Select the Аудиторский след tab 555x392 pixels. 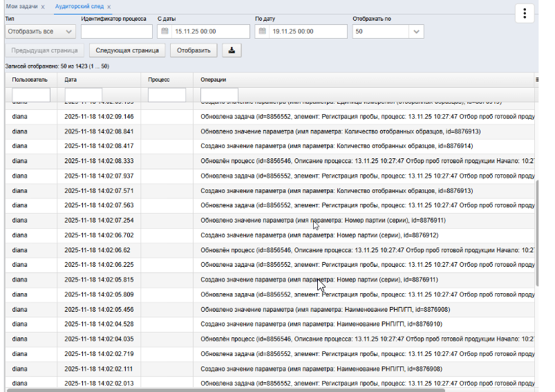(x=79, y=6)
